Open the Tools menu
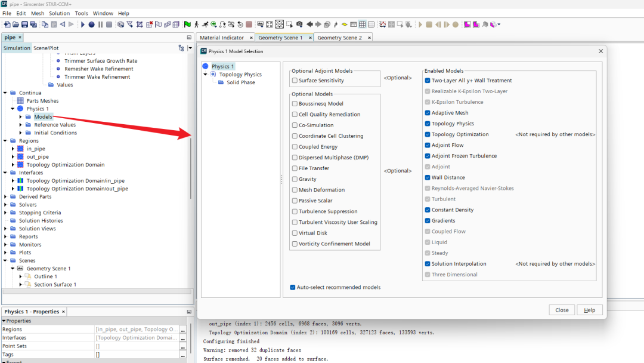The image size is (644, 363). [x=81, y=13]
